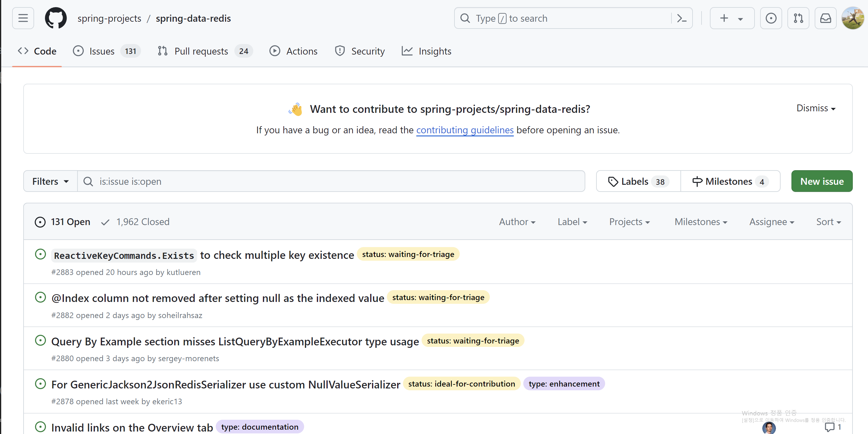Screen dimensions: 868x434
Task: Expand the Assignee filter dropdown
Action: (x=771, y=222)
